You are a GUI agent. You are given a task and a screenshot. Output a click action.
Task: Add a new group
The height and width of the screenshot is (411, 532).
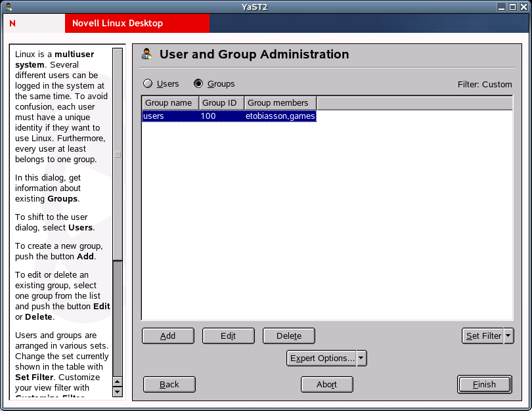[x=168, y=335]
